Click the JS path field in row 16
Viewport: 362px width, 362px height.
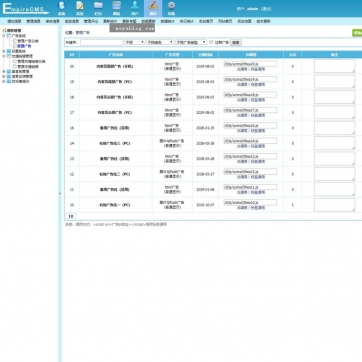pos(250,125)
